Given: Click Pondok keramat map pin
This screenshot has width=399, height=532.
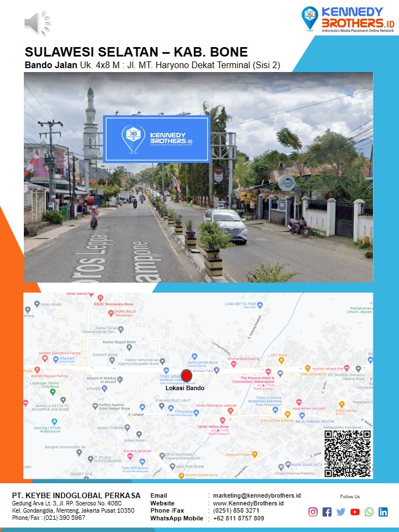Looking at the screenshot, I should pyautogui.click(x=130, y=457).
